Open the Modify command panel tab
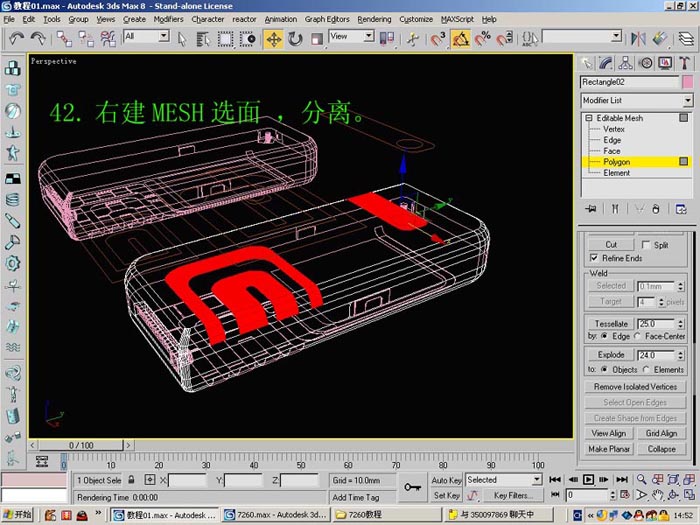The width and height of the screenshot is (700, 525). point(606,63)
